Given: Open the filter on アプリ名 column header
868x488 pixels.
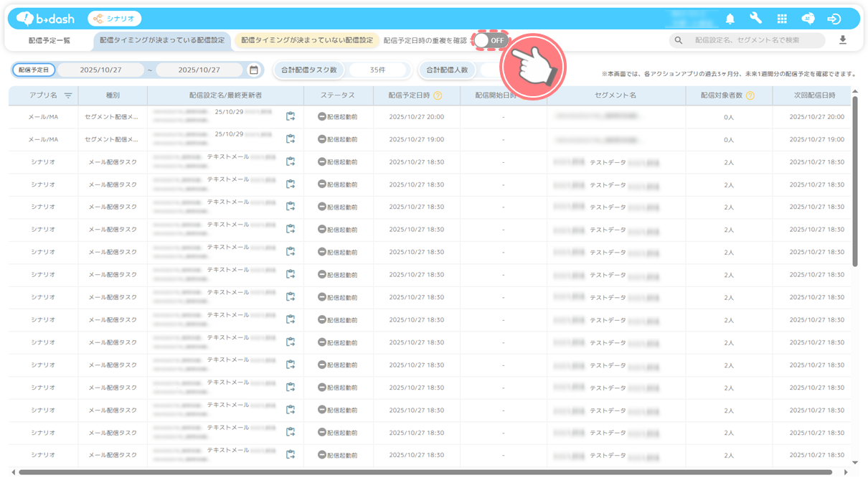Looking at the screenshot, I should [x=68, y=95].
